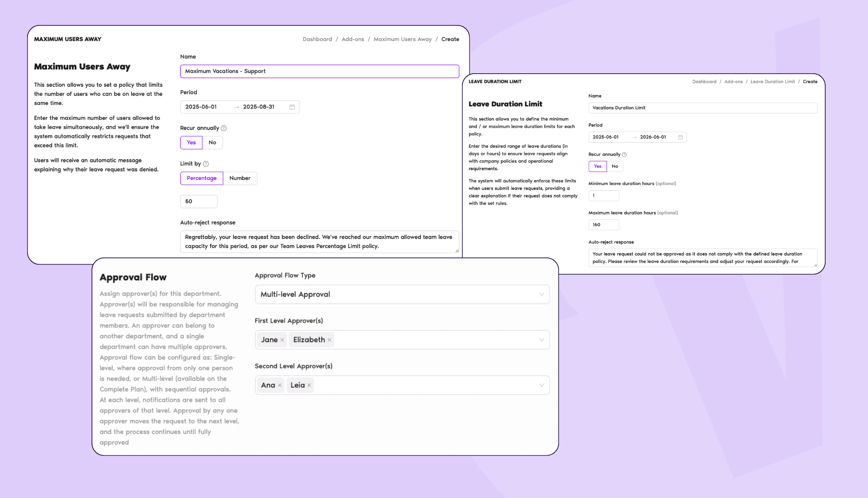Screen dimensions: 868x498
Task: Select 'Percentage' limit type radio button
Action: pyautogui.click(x=201, y=177)
